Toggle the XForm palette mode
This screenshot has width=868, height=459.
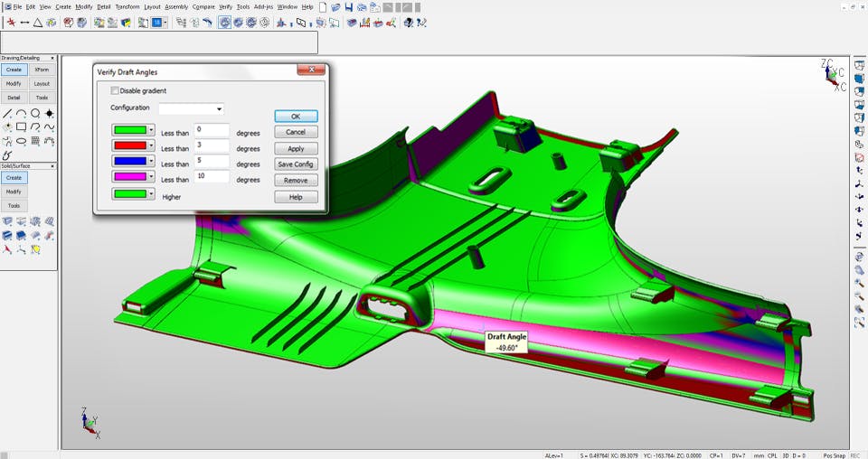[x=42, y=70]
